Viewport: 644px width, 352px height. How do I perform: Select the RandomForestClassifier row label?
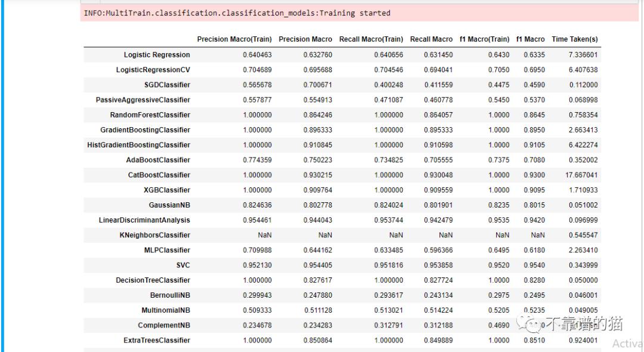(x=150, y=115)
